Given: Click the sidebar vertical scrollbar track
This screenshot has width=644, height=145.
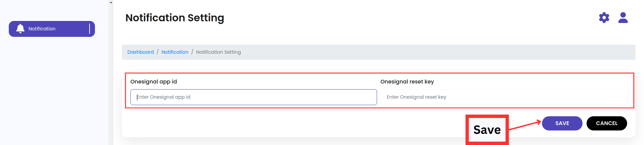Looking at the screenshot, I should (111, 74).
